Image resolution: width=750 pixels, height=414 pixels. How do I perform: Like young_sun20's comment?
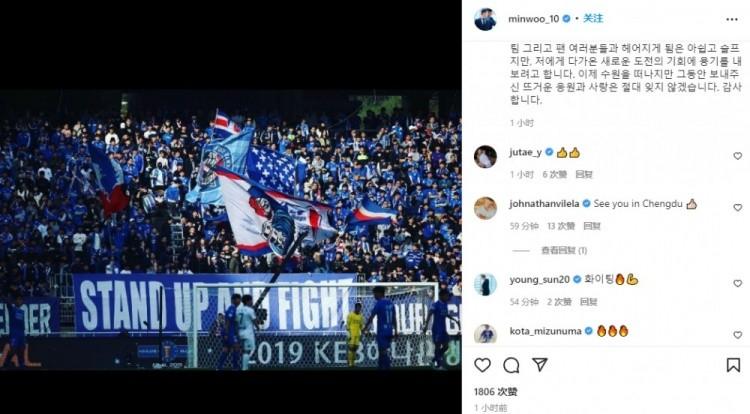click(738, 283)
